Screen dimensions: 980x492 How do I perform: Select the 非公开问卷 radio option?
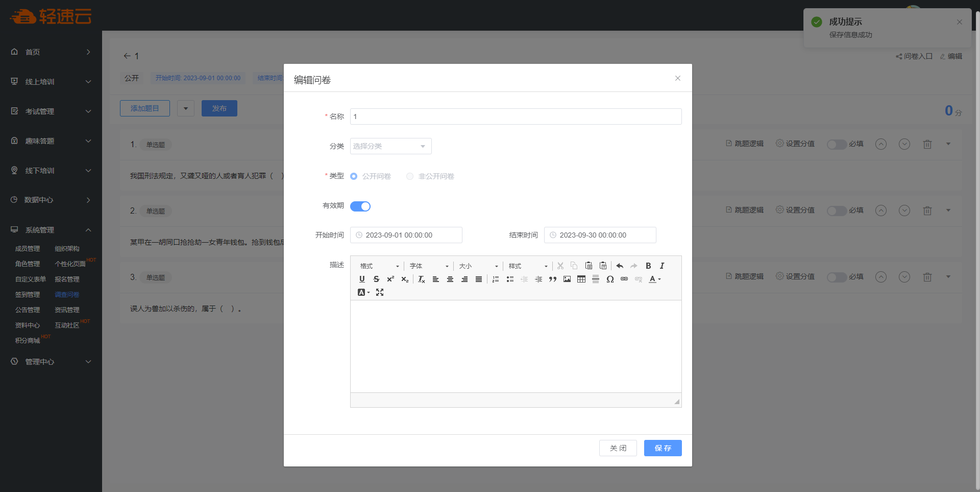point(410,176)
